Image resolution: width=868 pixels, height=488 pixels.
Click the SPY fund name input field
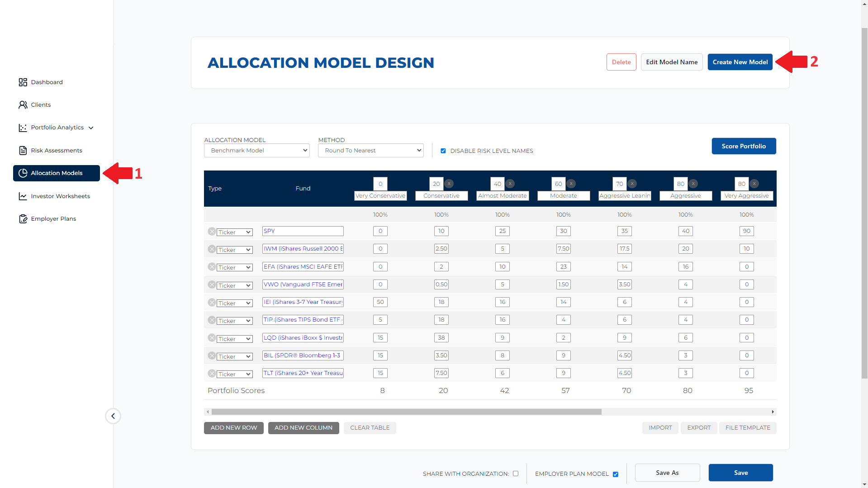[303, 231]
